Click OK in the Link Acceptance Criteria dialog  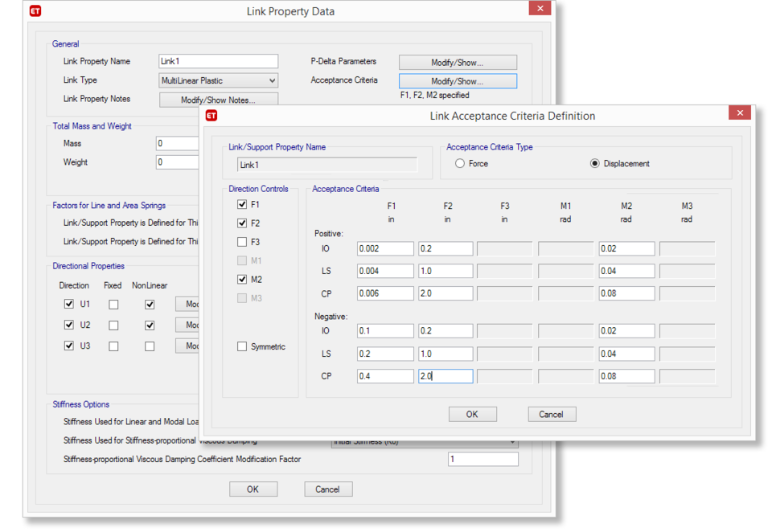pos(472,414)
